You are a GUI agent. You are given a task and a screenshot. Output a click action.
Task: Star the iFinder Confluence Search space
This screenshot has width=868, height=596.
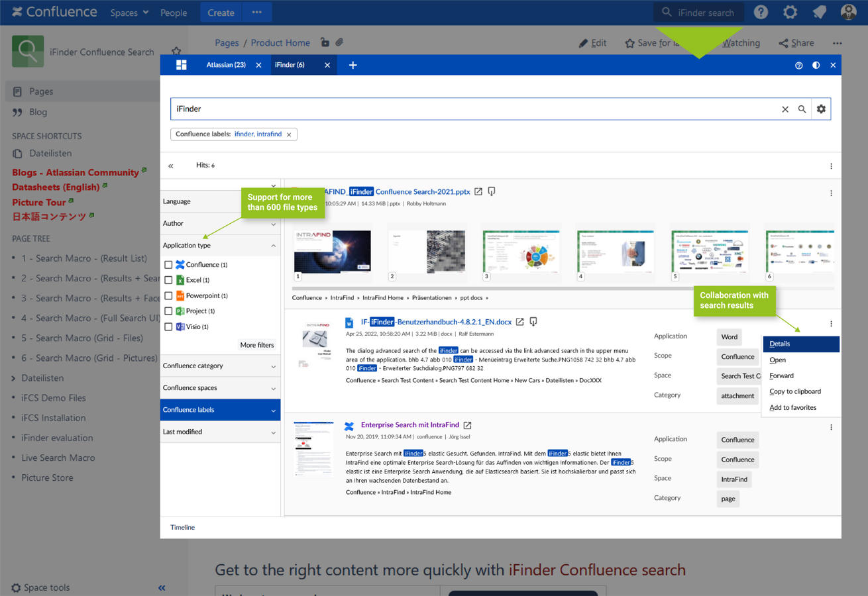(x=176, y=52)
